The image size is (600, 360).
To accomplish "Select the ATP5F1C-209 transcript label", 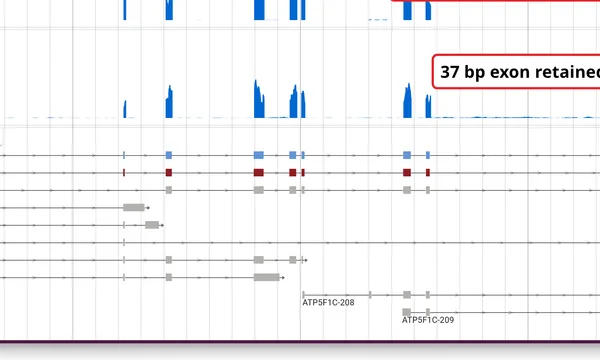I will tap(428, 320).
